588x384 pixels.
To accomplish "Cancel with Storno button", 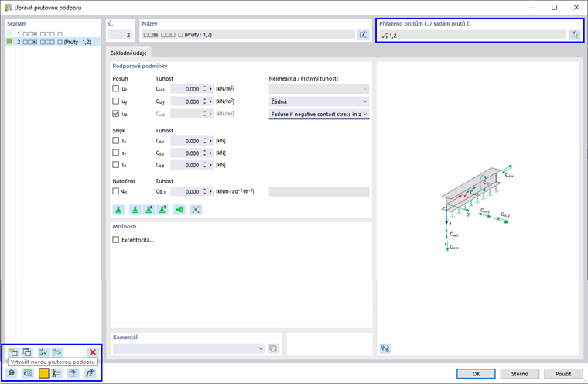I will point(520,374).
